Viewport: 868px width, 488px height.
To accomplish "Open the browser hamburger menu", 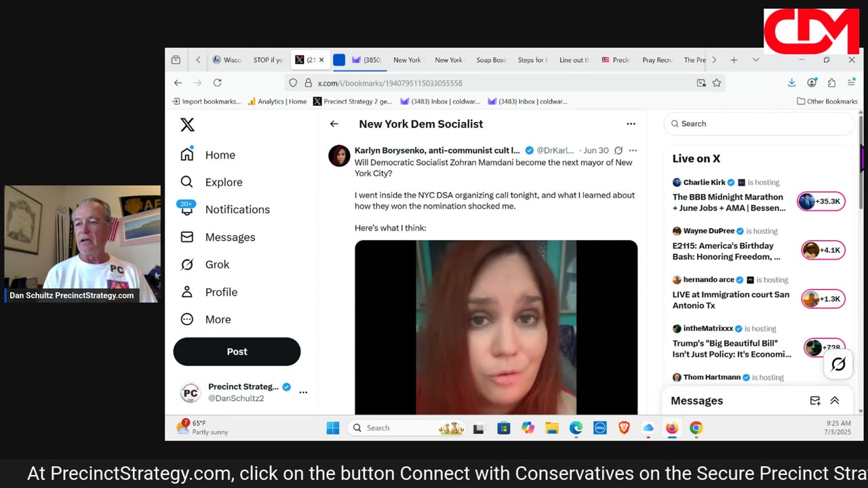I will [x=852, y=83].
